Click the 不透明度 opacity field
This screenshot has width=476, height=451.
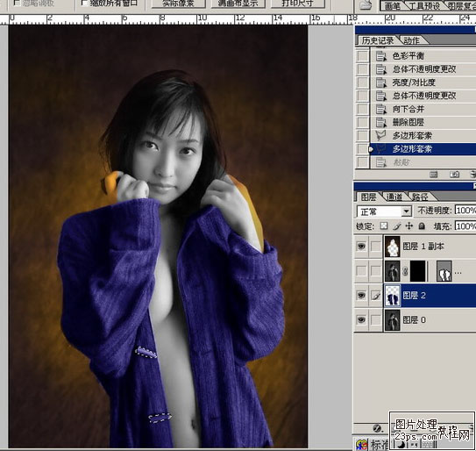(465, 210)
